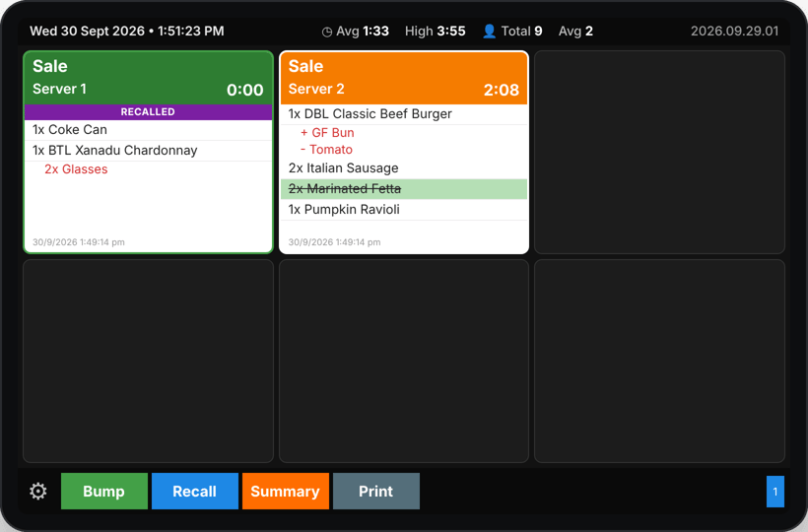The height and width of the screenshot is (532, 808).
Task: Bump the selected order
Action: [104, 492]
